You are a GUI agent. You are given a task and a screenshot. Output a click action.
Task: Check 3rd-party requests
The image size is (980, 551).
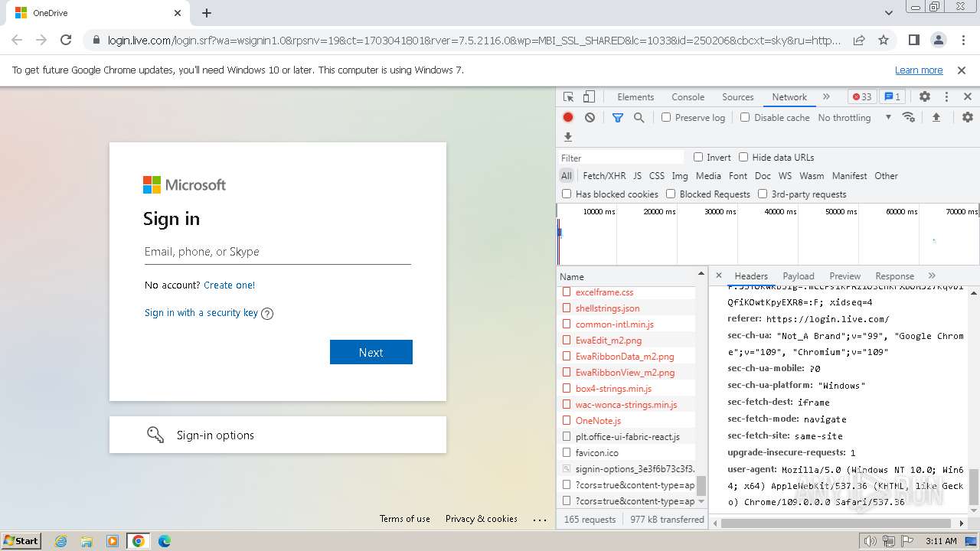pyautogui.click(x=763, y=194)
